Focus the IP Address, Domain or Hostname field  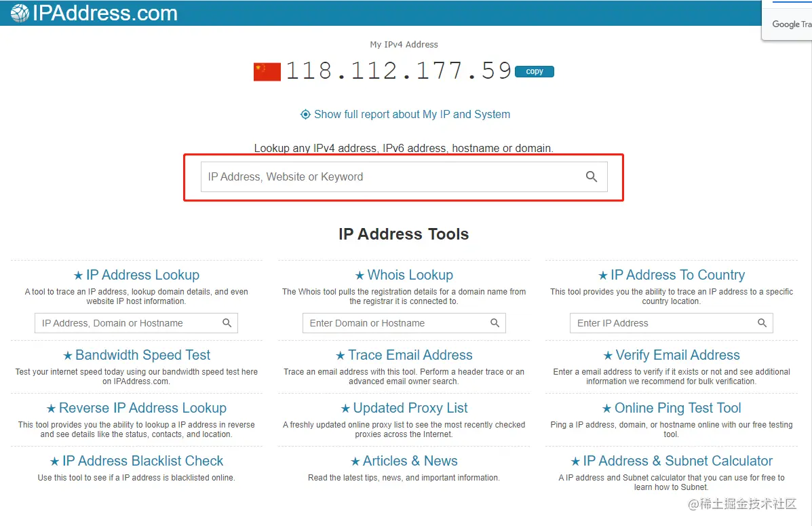[x=136, y=323]
